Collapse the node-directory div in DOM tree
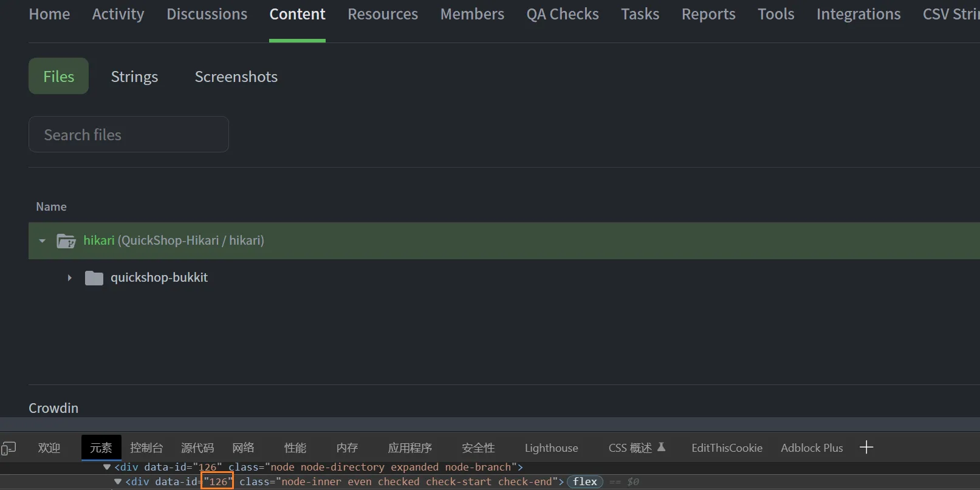980x490 pixels. click(x=107, y=467)
